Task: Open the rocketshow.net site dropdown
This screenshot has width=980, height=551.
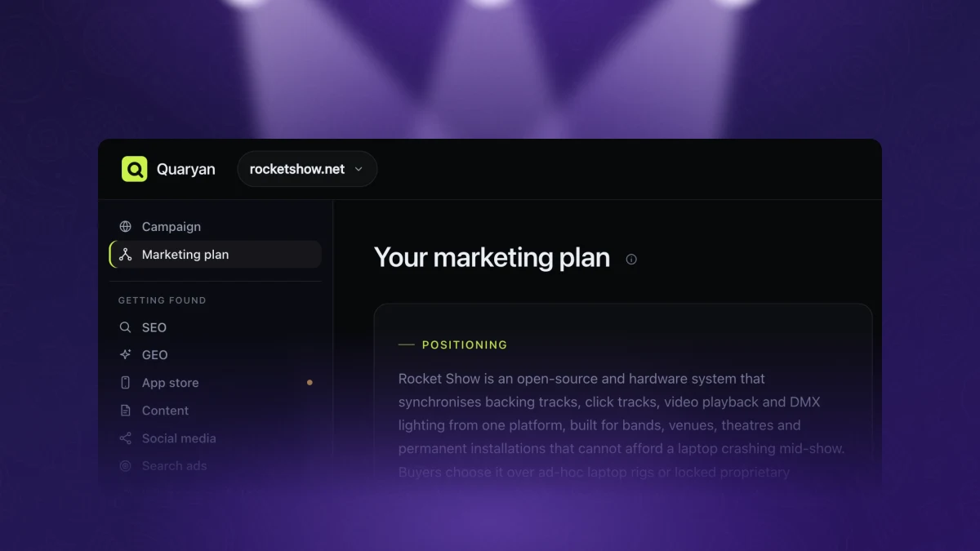Action: click(x=307, y=169)
